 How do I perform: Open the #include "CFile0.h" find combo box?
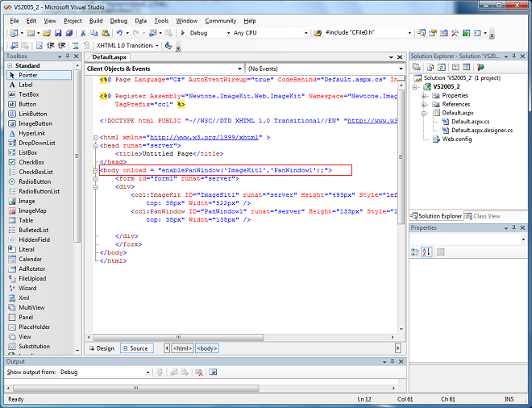[409, 33]
